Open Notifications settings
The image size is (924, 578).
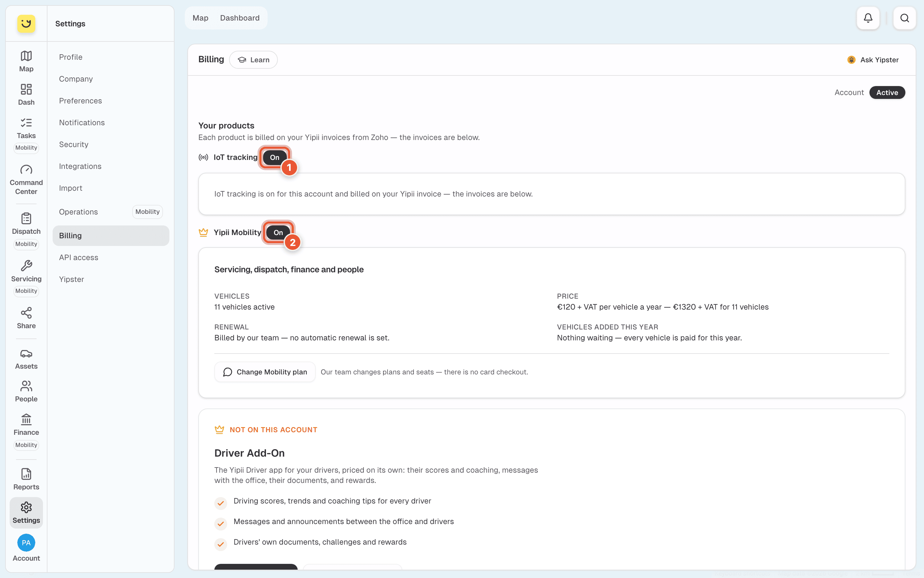coord(111,122)
